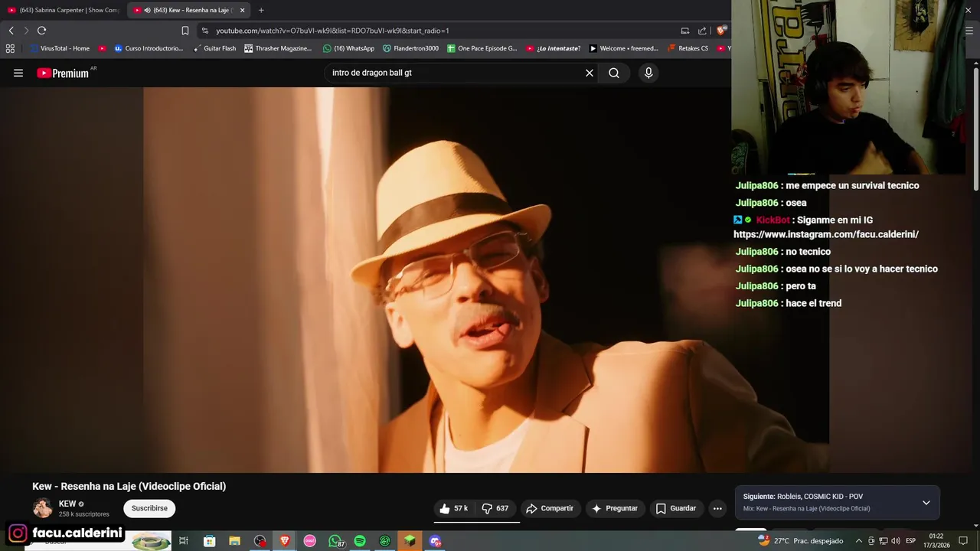
Task: Go back in browser history
Action: pos(11,31)
